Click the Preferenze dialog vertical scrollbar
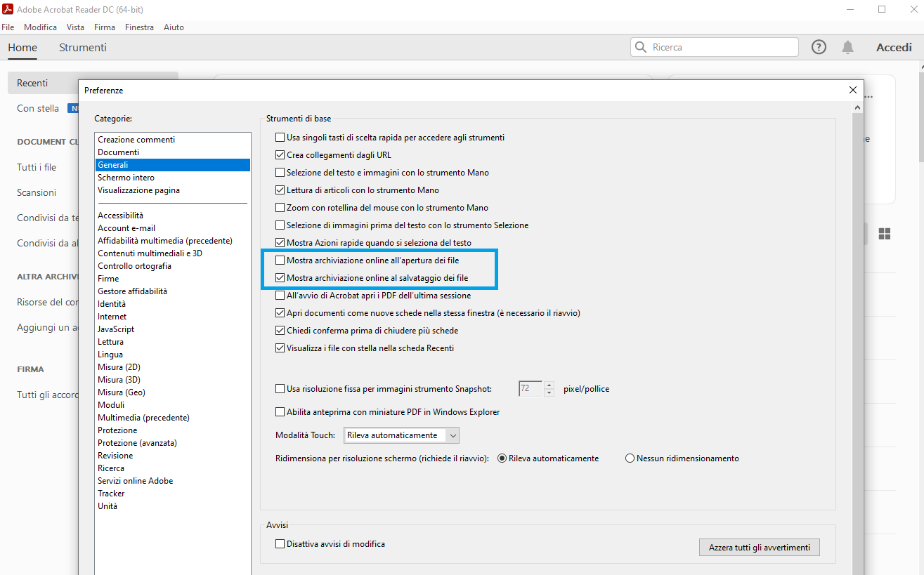Screen dimensions: 924x575 click(x=857, y=337)
